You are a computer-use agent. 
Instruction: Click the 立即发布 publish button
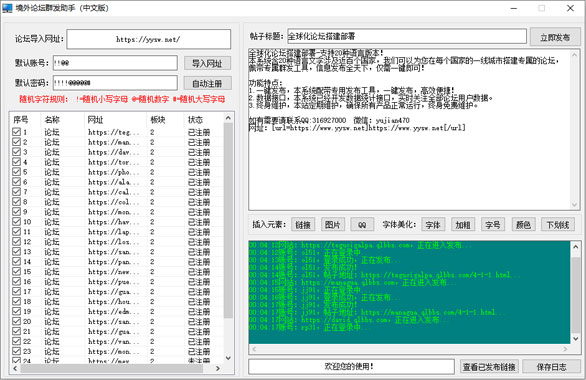tap(555, 37)
